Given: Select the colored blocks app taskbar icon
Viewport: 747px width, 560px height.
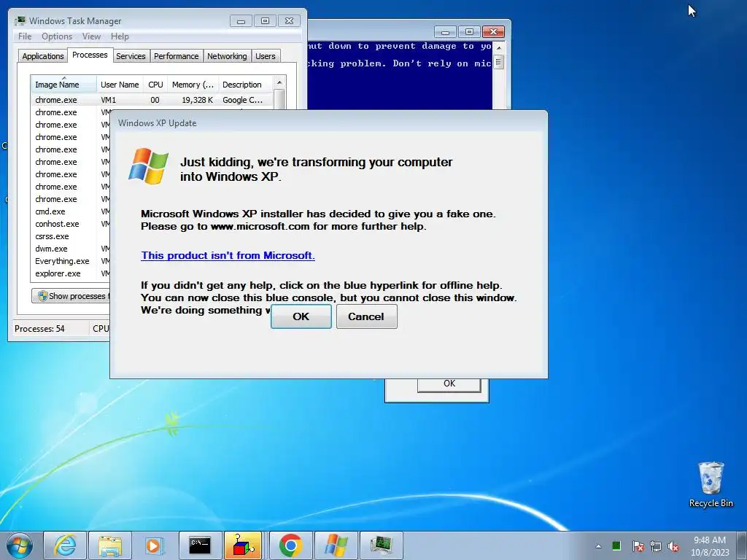Looking at the screenshot, I should point(244,545).
